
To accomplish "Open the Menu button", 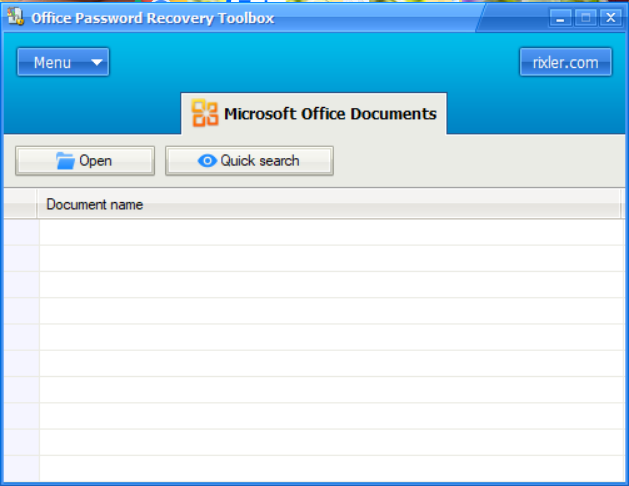I will click(x=53, y=63).
